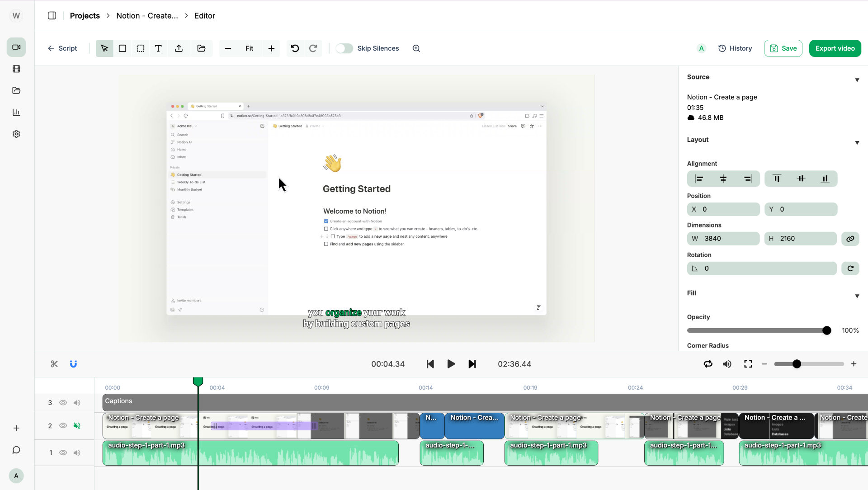Enable the Skip Silences toggle
Image resolution: width=868 pixels, height=490 pixels.
(x=344, y=48)
